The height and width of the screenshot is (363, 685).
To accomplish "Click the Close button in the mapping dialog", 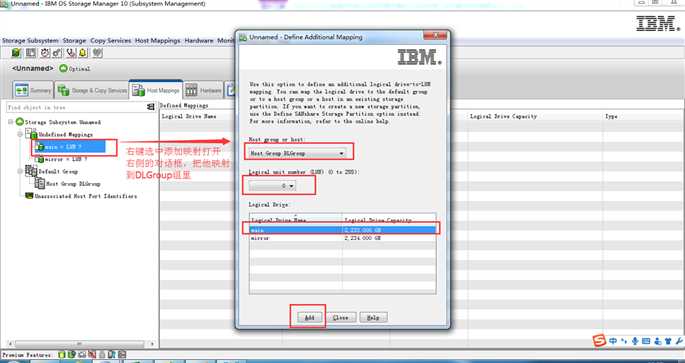I will pyautogui.click(x=341, y=318).
